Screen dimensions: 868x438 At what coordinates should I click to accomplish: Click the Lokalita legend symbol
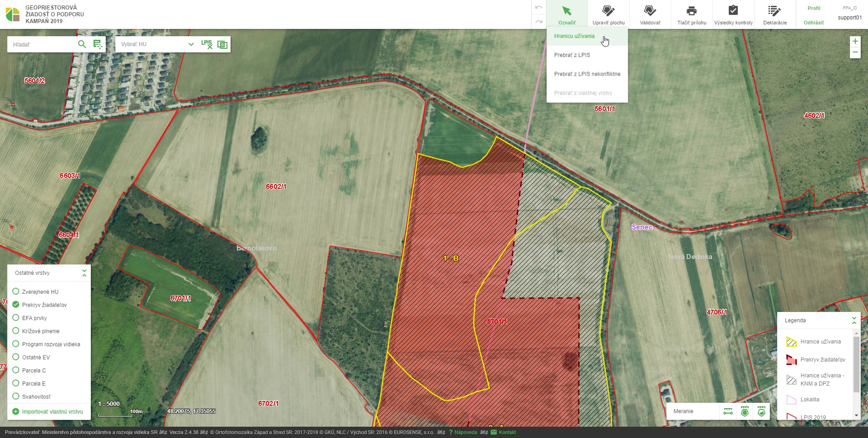[791, 400]
